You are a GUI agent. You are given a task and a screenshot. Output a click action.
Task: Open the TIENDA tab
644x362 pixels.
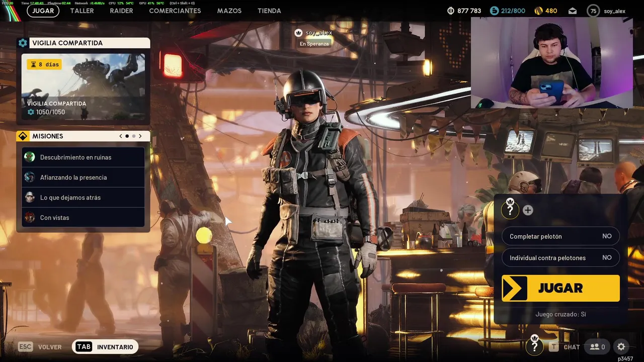pos(269,11)
